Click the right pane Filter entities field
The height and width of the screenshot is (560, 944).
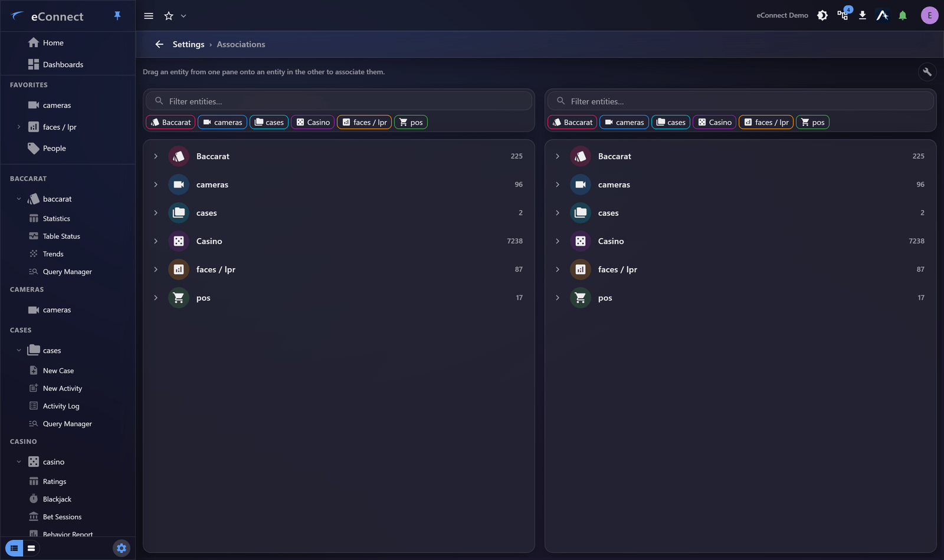click(x=740, y=101)
